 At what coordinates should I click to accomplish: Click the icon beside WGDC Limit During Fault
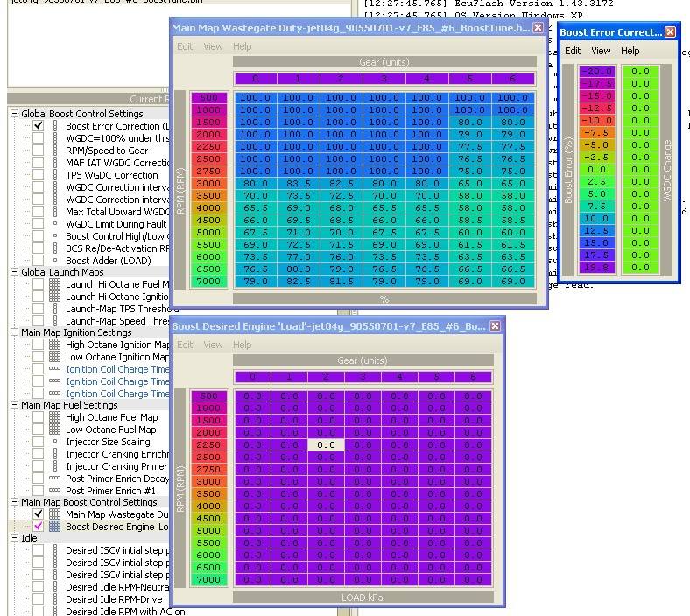[x=54, y=223]
